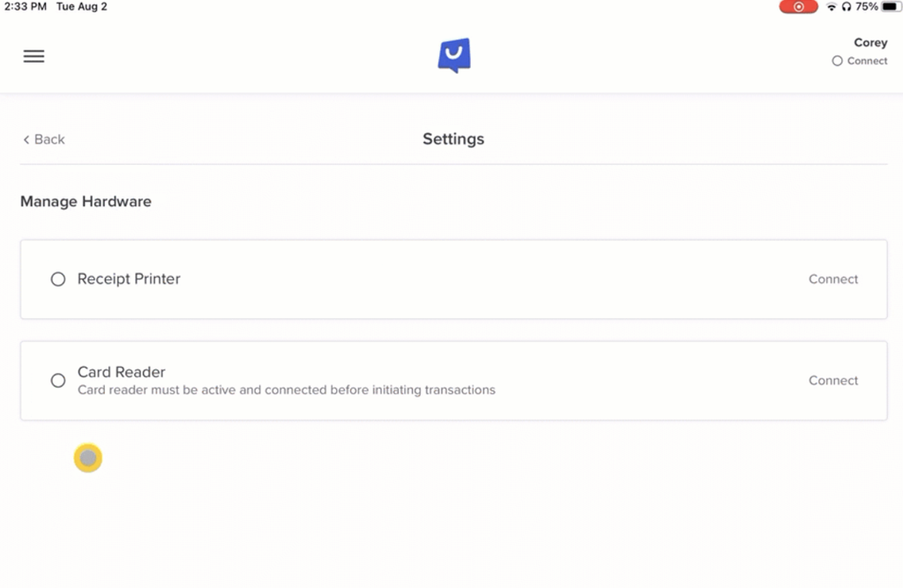The height and width of the screenshot is (588, 903).
Task: Tap the card reader description text
Action: click(287, 390)
